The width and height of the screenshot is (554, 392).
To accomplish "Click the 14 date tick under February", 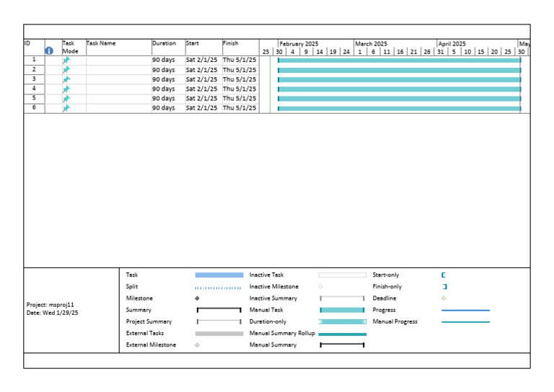I will (320, 52).
